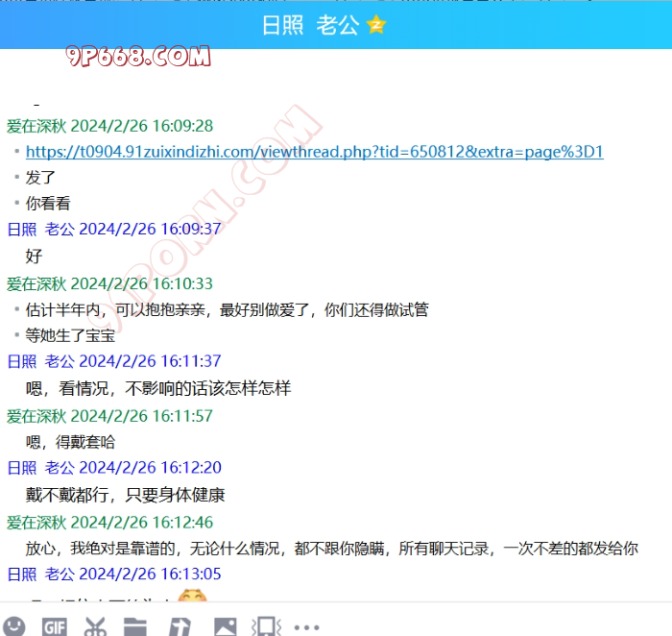The height and width of the screenshot is (636, 672).
Task: Click the window shake icon
Action: coord(265,626)
